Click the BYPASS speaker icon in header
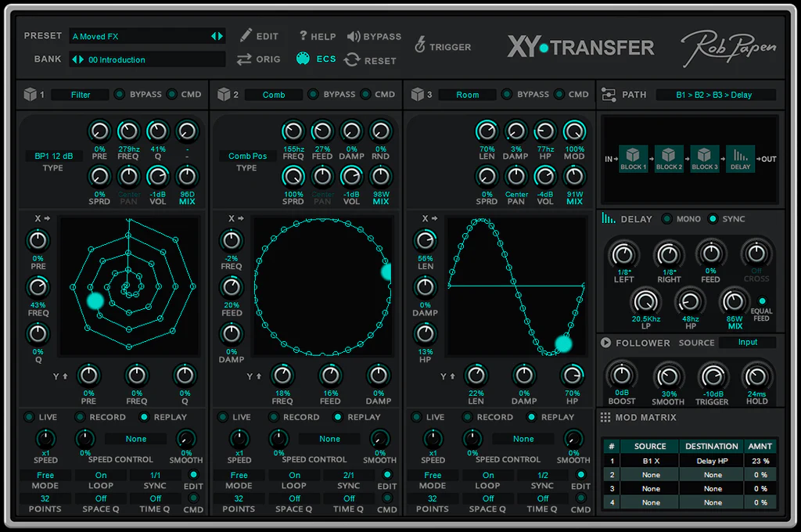This screenshot has width=801, height=532. tap(354, 36)
